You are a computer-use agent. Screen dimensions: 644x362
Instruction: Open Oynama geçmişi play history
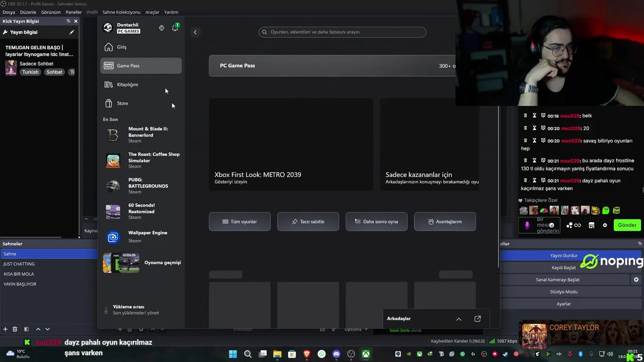(141, 262)
